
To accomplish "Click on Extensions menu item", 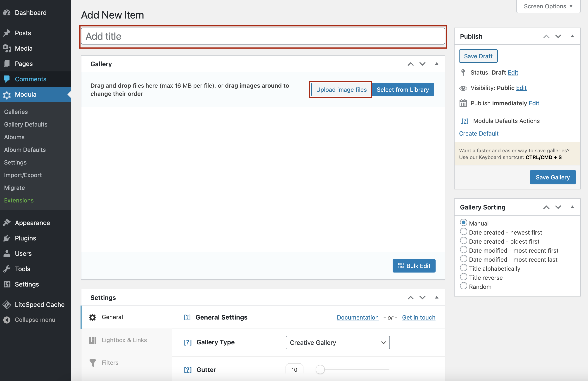I will [x=18, y=200].
